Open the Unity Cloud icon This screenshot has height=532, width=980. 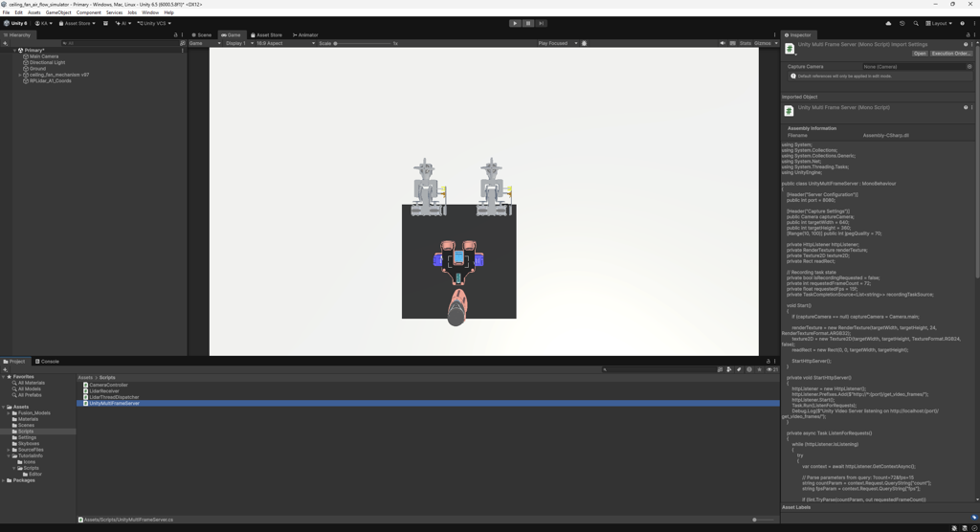(888, 23)
